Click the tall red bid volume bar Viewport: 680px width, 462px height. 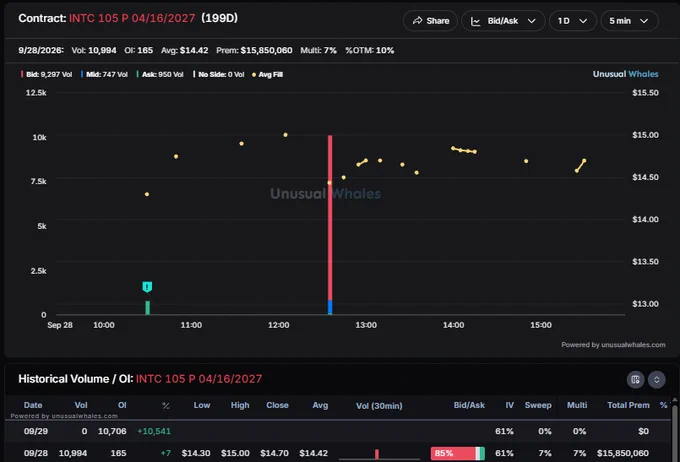click(330, 218)
